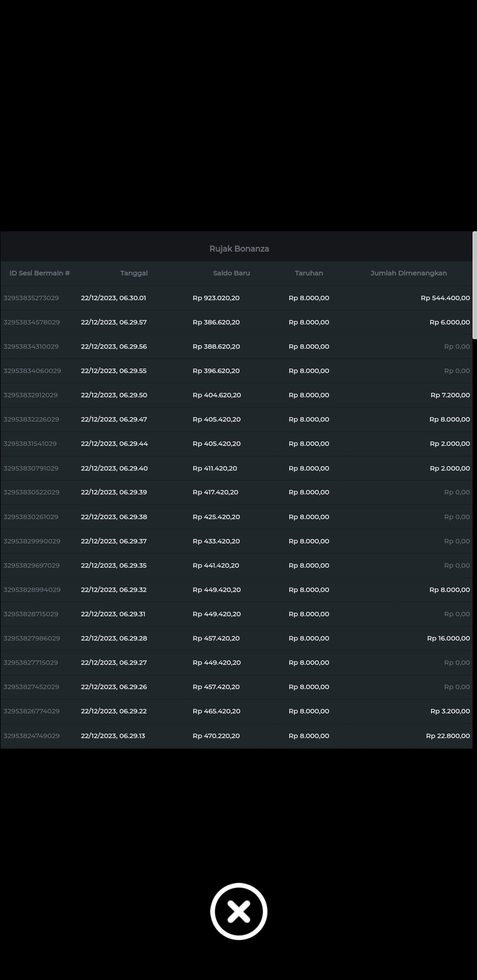Screen dimensions: 477x980
Task: Open session ID 32953824749029
Action: coord(32,736)
